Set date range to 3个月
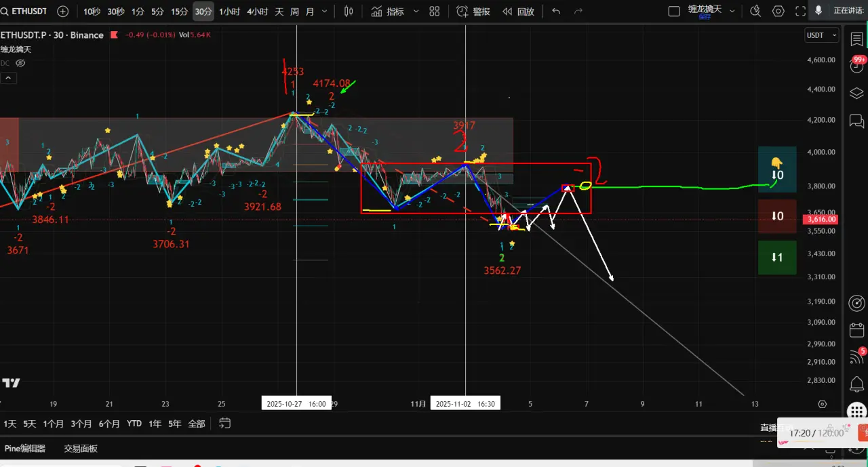The width and height of the screenshot is (868, 467). (x=81, y=424)
